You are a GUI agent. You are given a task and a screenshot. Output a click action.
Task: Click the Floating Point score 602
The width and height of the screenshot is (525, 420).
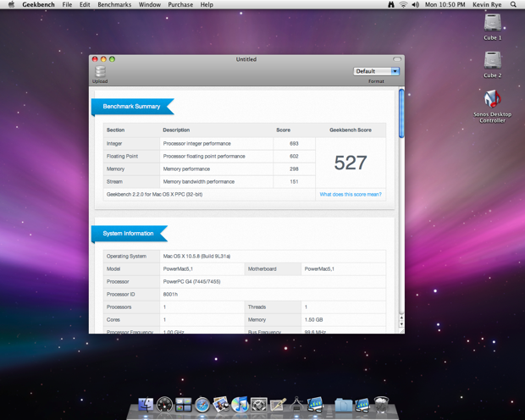[x=294, y=156]
